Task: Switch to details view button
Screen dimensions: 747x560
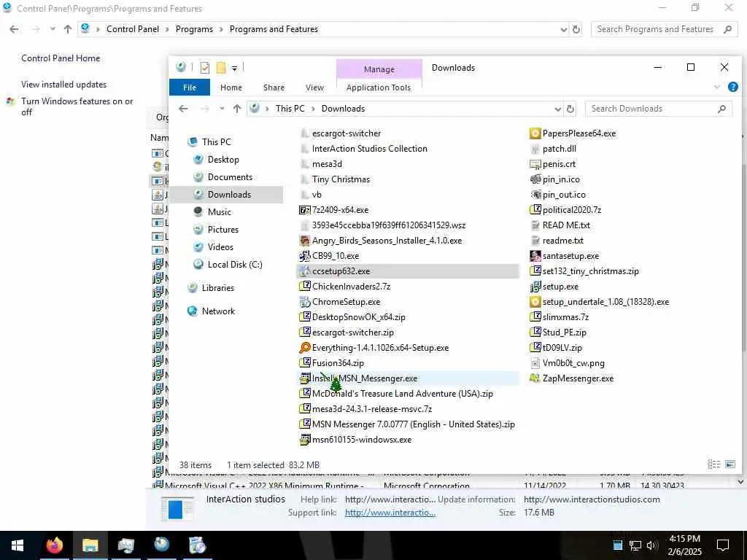Action: tap(713, 464)
